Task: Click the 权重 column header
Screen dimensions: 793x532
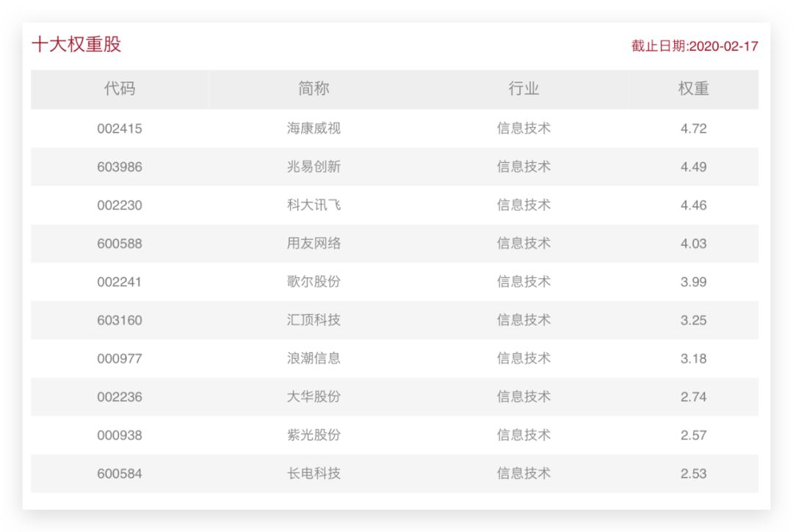Action: pos(693,88)
